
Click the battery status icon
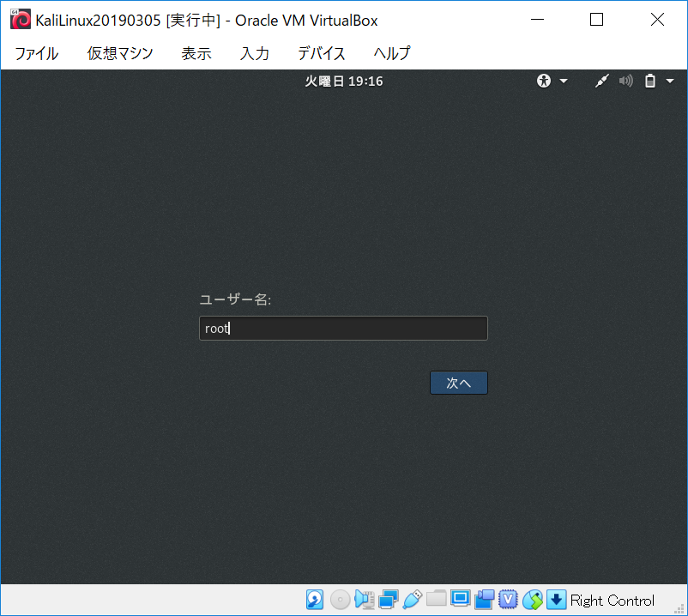pyautogui.click(x=650, y=81)
